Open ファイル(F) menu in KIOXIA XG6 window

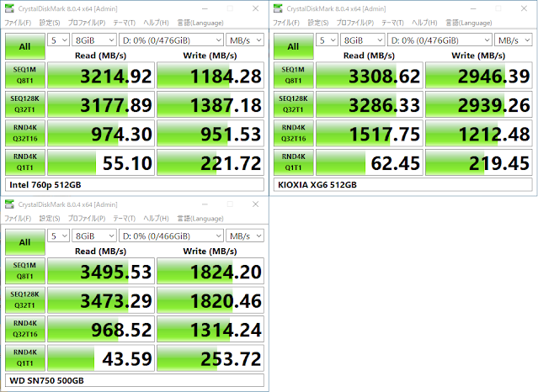(285, 23)
